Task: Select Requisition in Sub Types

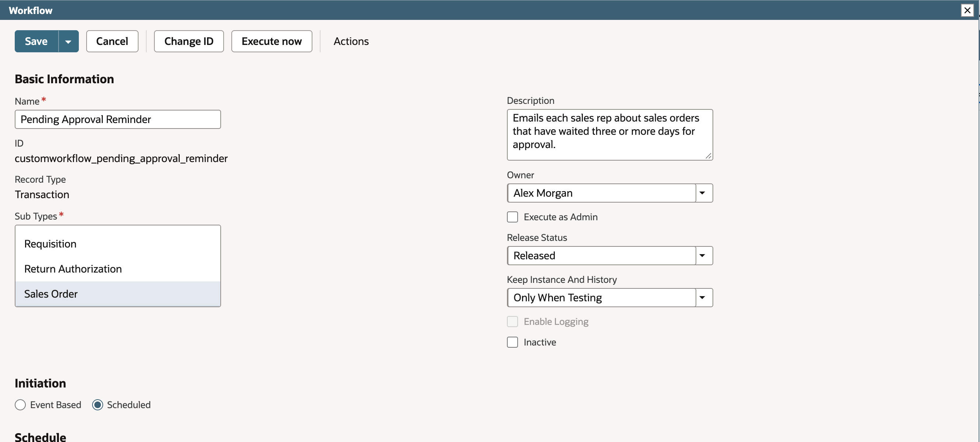Action: coord(118,244)
